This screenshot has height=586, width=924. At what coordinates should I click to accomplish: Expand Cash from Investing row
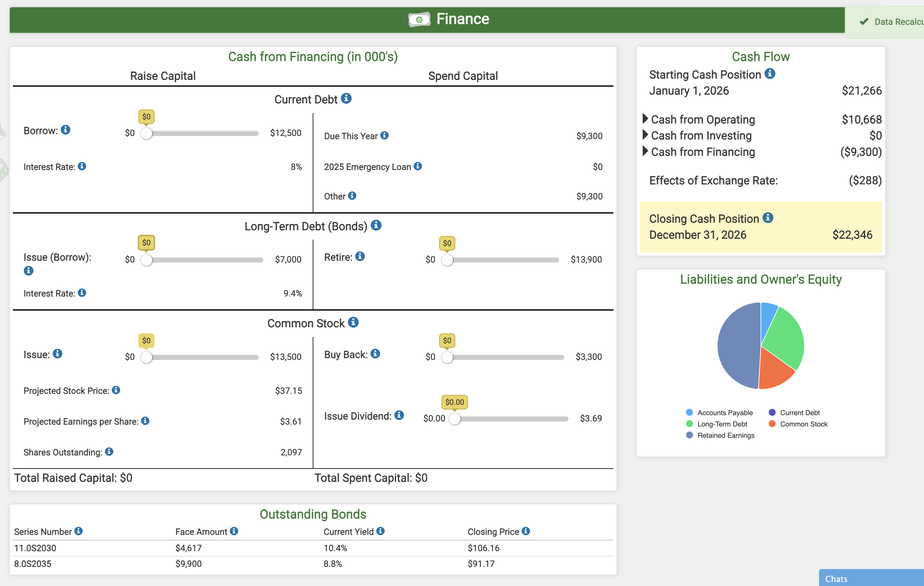(646, 135)
